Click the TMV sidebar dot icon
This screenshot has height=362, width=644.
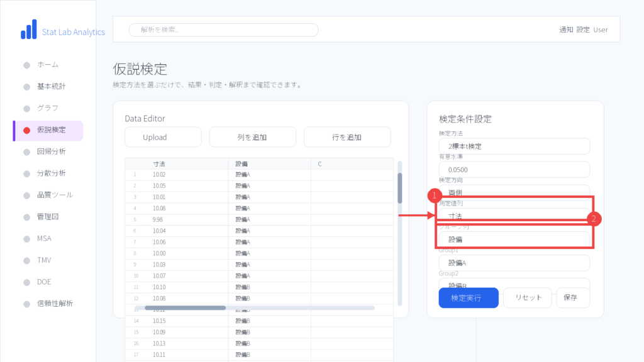(x=26, y=261)
